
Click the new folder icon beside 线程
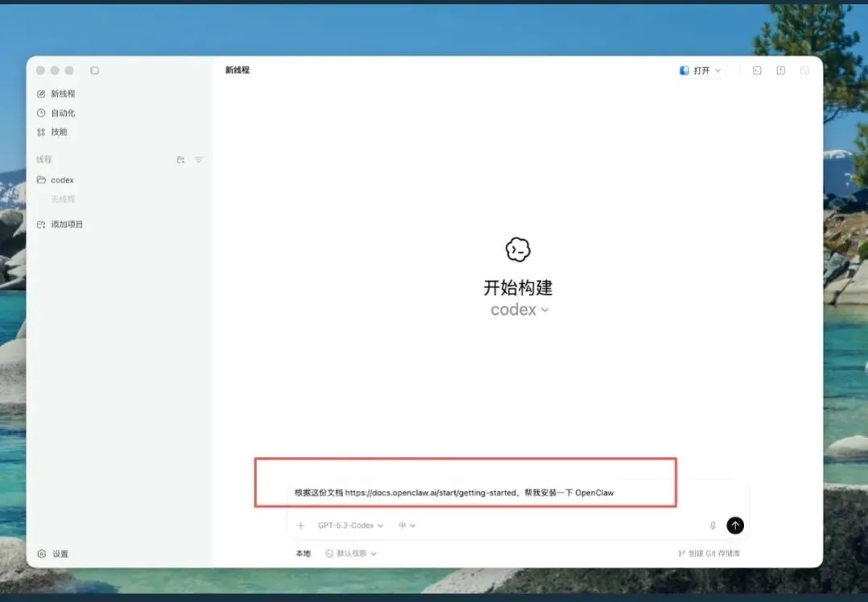[180, 159]
